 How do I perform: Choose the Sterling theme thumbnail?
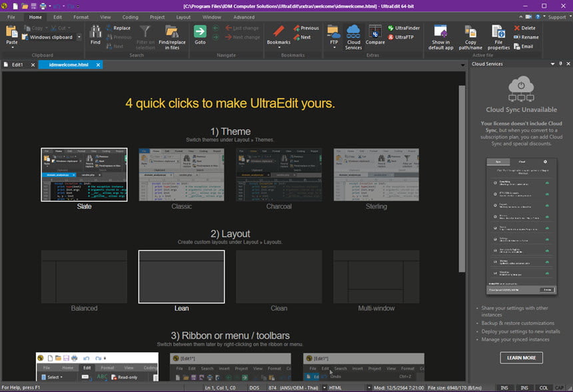coord(376,174)
